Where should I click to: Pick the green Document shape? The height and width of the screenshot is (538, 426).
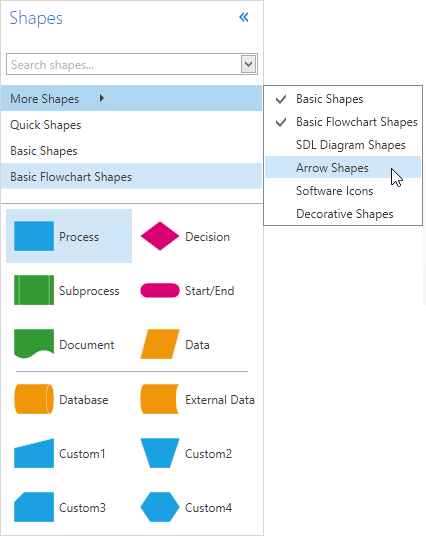[x=34, y=344]
